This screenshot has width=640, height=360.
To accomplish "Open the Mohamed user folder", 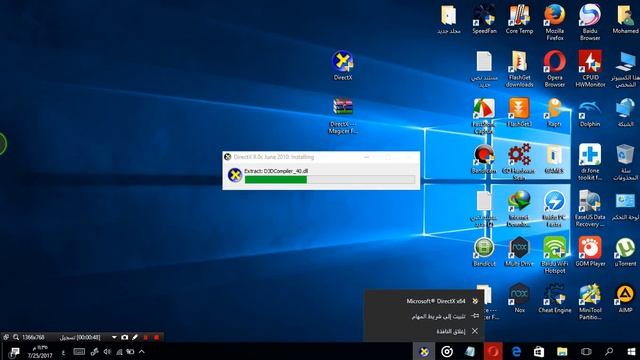I will (625, 19).
